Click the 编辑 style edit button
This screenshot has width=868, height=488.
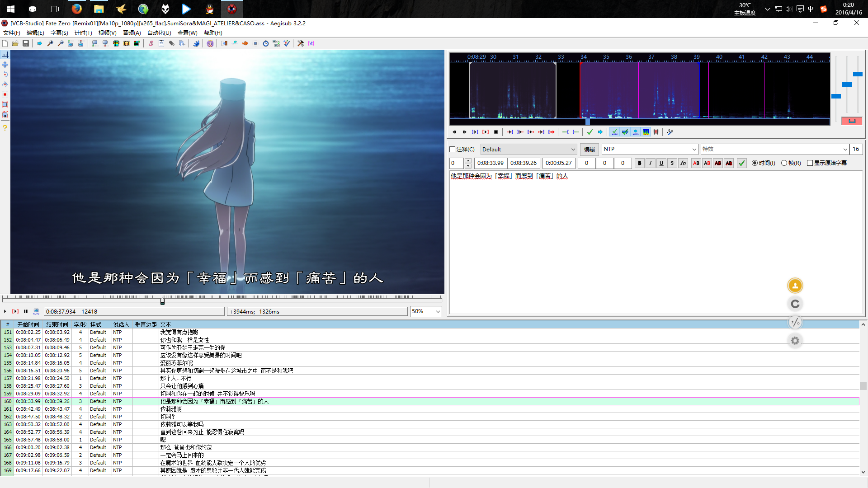coord(590,150)
